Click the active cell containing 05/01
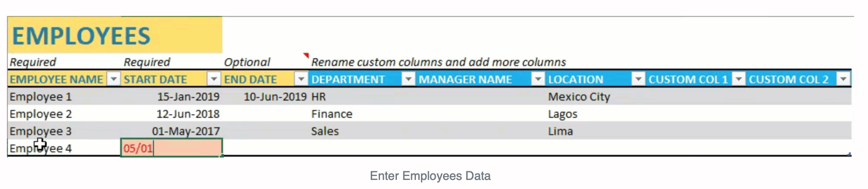Image resolution: width=868 pixels, height=189 pixels. pos(172,148)
